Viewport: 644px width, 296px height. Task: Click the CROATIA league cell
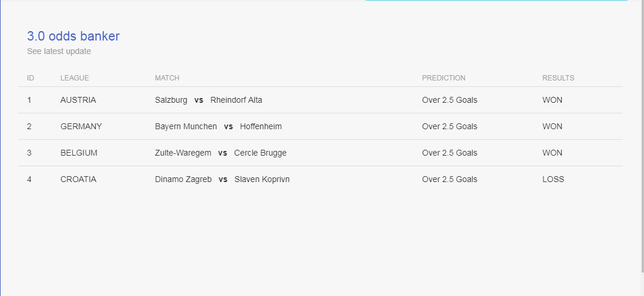79,179
